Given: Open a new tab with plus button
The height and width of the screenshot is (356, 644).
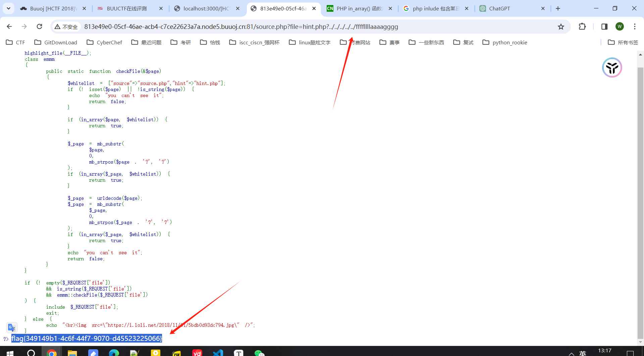Looking at the screenshot, I should pos(558,8).
